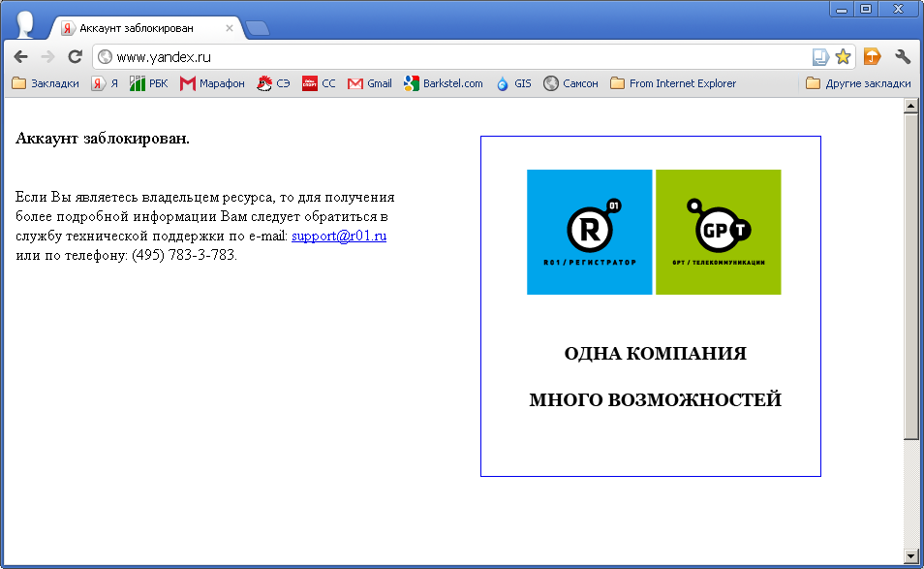Click the Аккаунт заблокирован heading
This screenshot has height=569, width=924.
pos(103,139)
